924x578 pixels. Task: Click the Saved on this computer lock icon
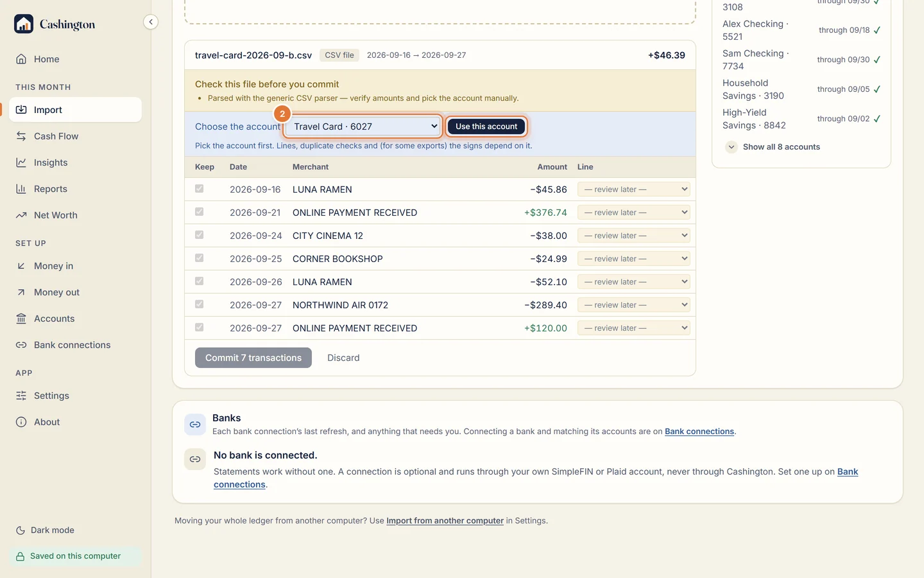coord(21,556)
